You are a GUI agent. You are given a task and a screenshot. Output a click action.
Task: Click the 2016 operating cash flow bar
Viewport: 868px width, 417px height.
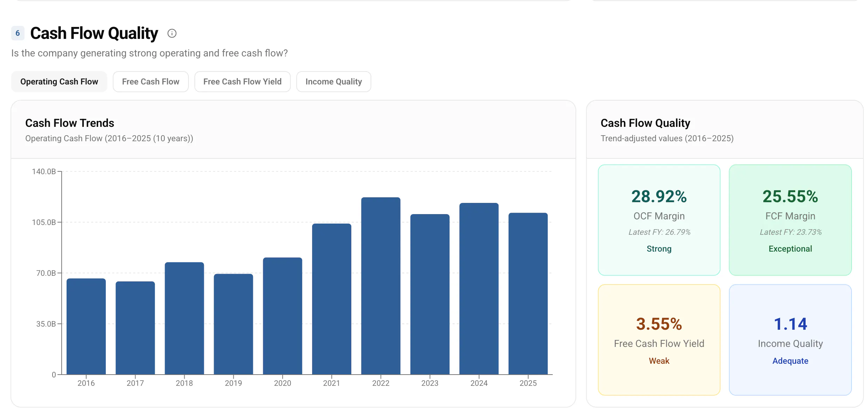click(x=86, y=326)
